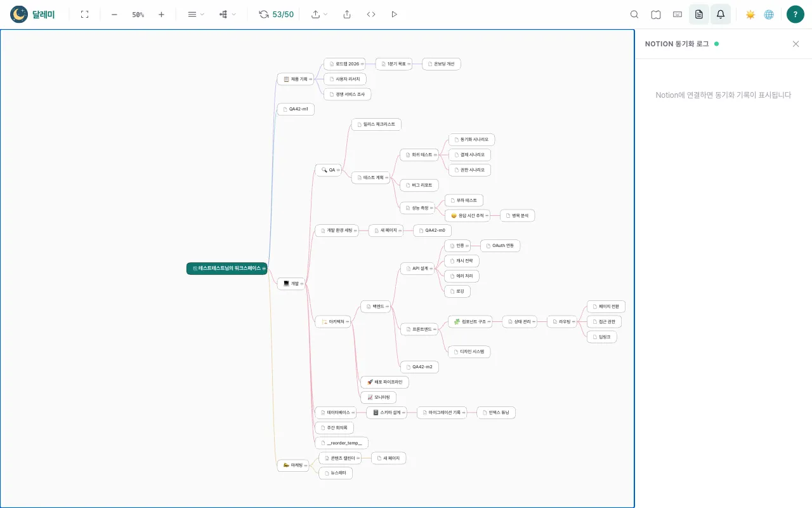Click the sync 53/50 counter

coord(277,14)
